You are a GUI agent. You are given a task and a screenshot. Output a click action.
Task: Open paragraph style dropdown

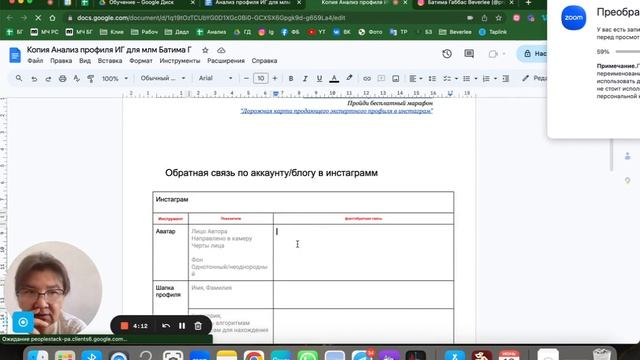[163, 78]
